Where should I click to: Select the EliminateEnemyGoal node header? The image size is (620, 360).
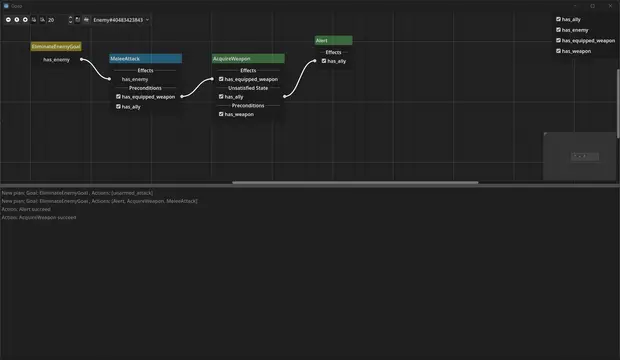[x=56, y=46]
